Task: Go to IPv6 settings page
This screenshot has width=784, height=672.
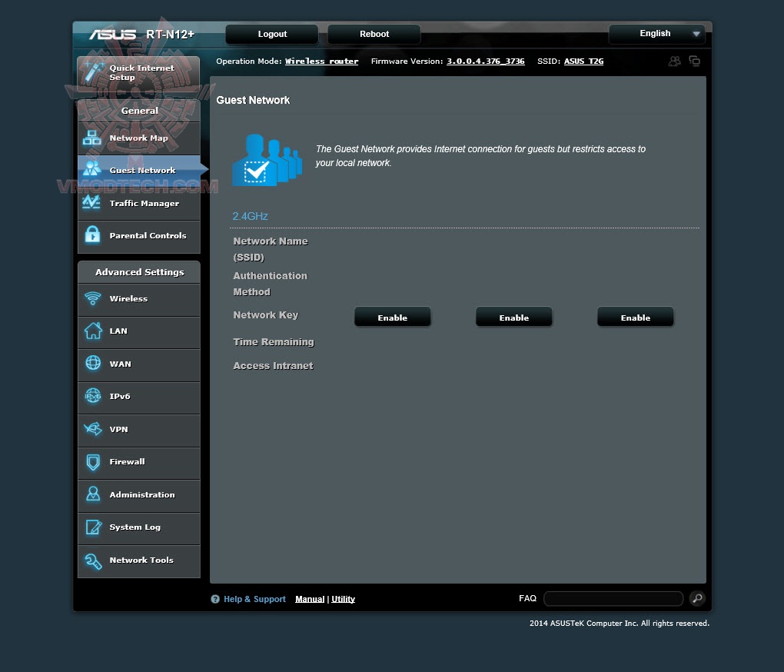Action: [139, 397]
